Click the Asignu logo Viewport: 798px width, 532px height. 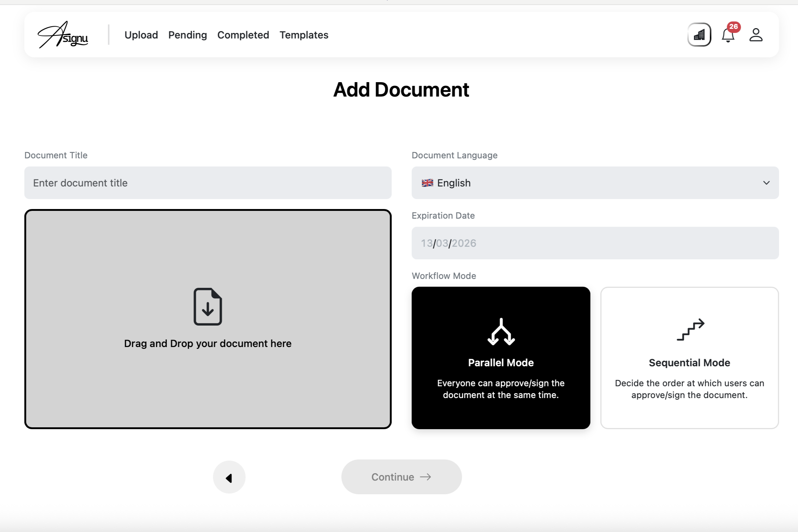tap(63, 35)
